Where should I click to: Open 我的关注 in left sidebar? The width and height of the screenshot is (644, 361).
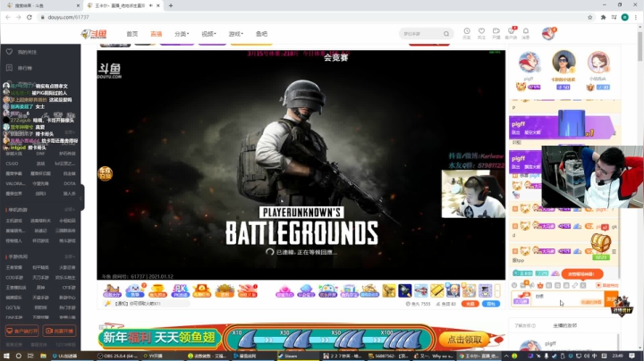click(27, 52)
